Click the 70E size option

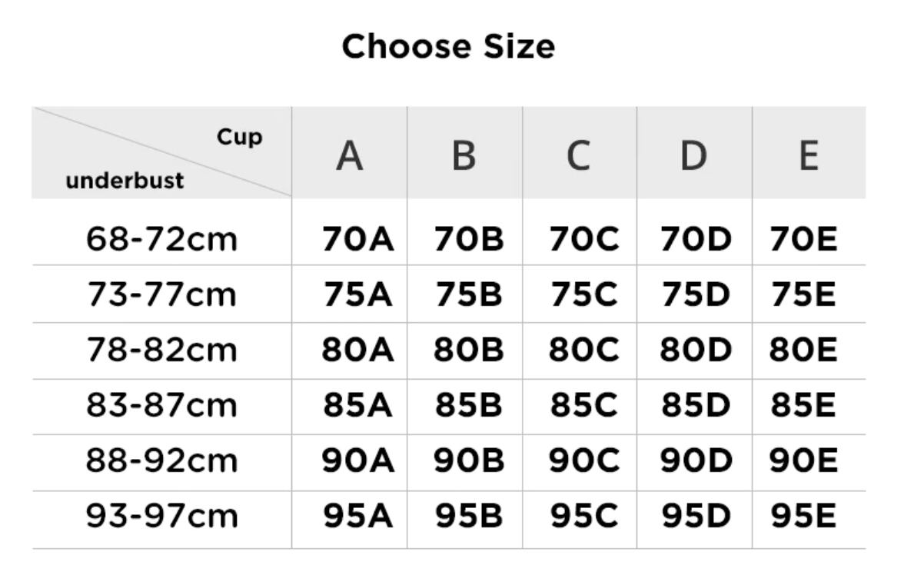(803, 239)
